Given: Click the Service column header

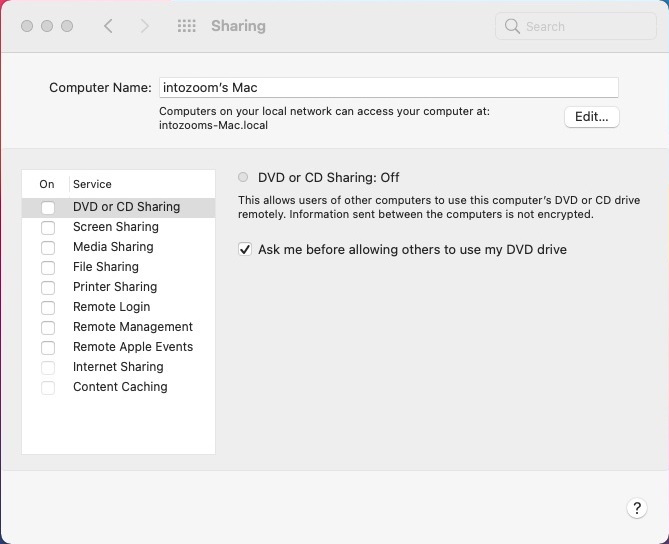Looking at the screenshot, I should [92, 184].
